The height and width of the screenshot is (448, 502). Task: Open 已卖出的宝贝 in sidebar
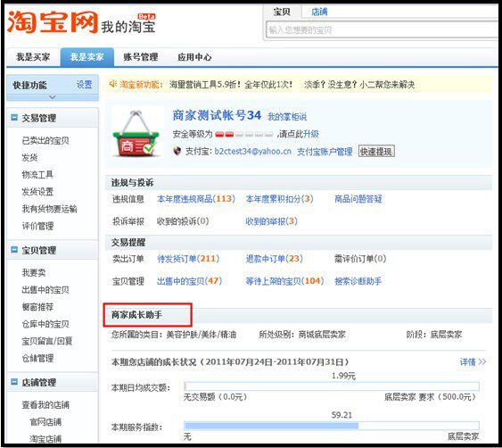pyautogui.click(x=45, y=141)
